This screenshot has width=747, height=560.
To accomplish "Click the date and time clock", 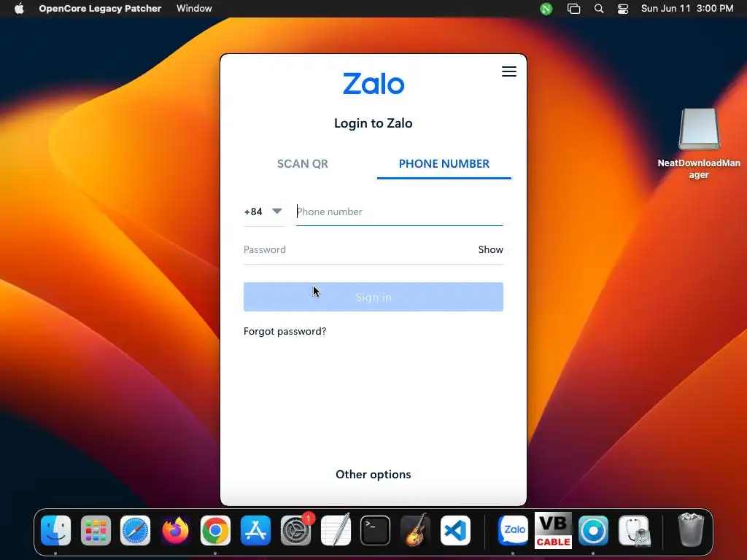I will tap(687, 8).
